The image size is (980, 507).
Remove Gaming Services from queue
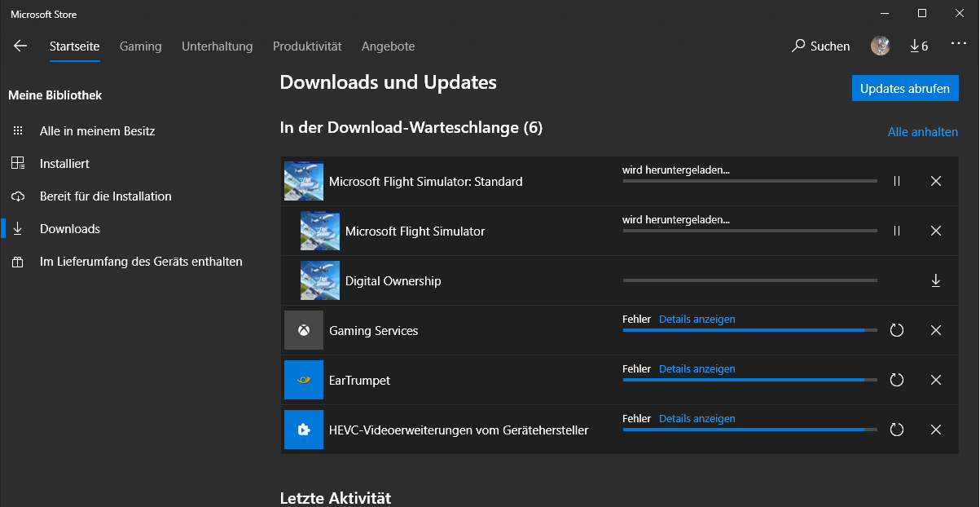coord(936,330)
